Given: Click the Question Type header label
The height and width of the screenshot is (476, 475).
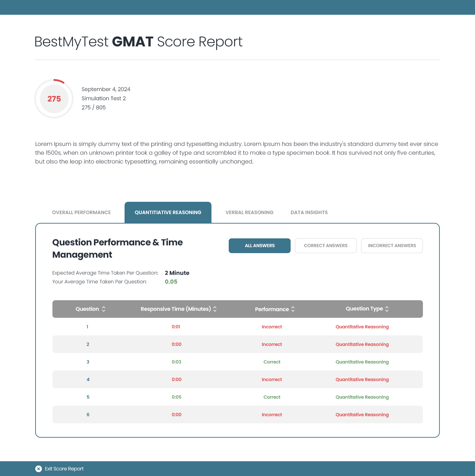Looking at the screenshot, I should [364, 309].
